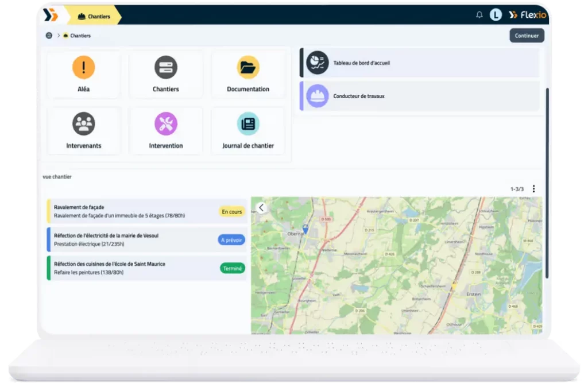
Task: Click the Conducteur de travaux helmet icon
Action: coord(317,96)
